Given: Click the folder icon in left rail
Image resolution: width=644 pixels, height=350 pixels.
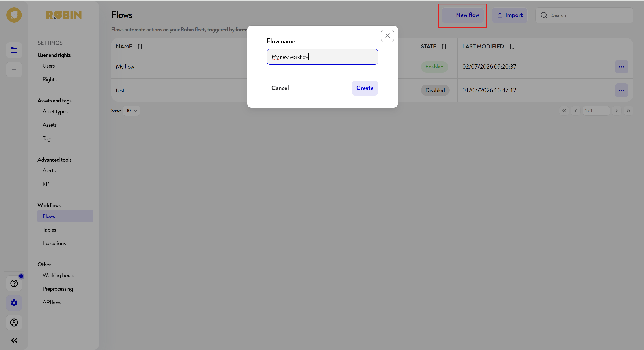Looking at the screenshot, I should 14,50.
